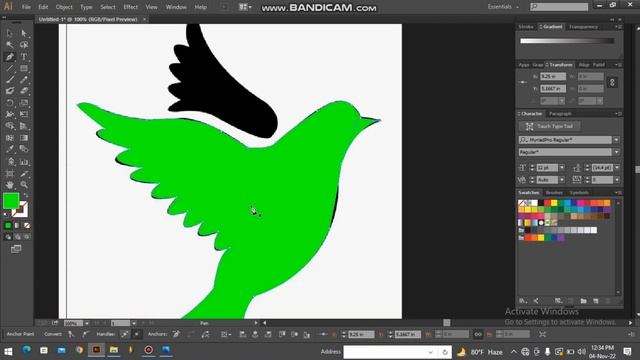The height and width of the screenshot is (360, 640).
Task: Toggle the control bar link proportions icon
Action: pos(478,334)
